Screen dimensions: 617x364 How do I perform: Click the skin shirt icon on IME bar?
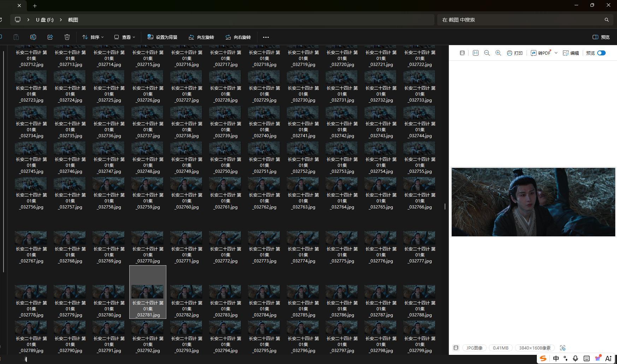tap(598, 358)
